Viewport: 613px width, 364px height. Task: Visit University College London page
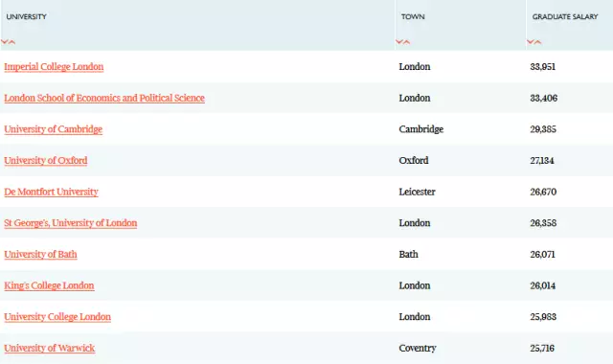(x=57, y=317)
